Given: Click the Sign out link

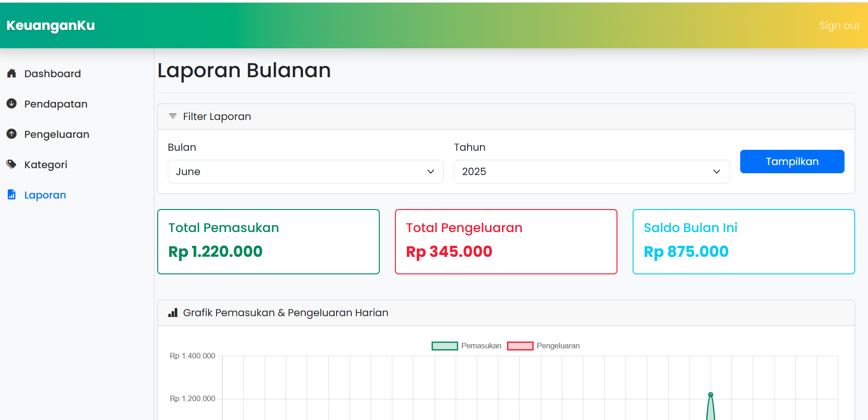Looking at the screenshot, I should click(x=839, y=26).
